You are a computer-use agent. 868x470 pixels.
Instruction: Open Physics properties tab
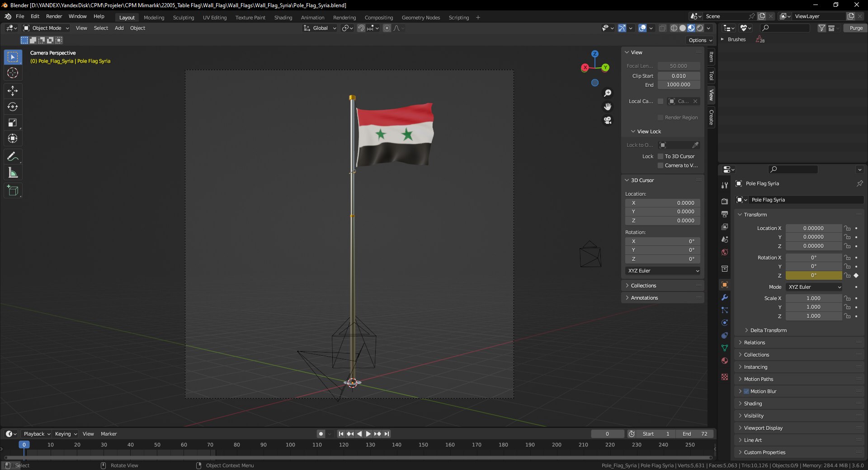pyautogui.click(x=725, y=323)
